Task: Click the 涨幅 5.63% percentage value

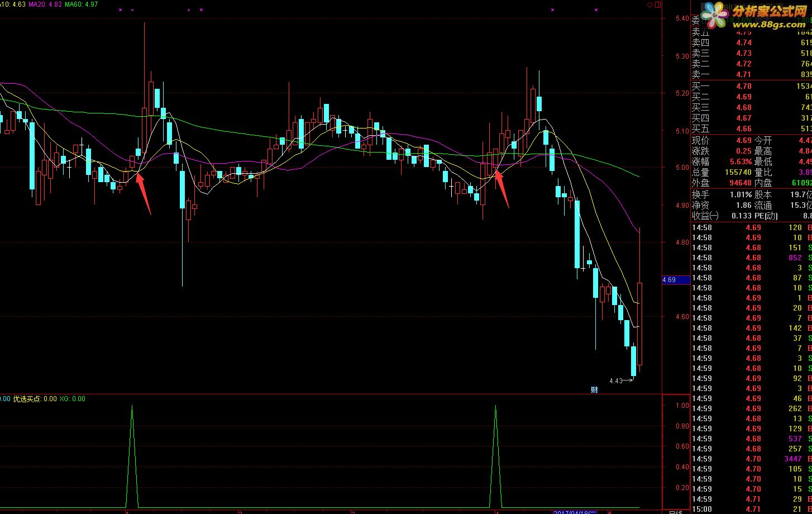Action: 741,161
